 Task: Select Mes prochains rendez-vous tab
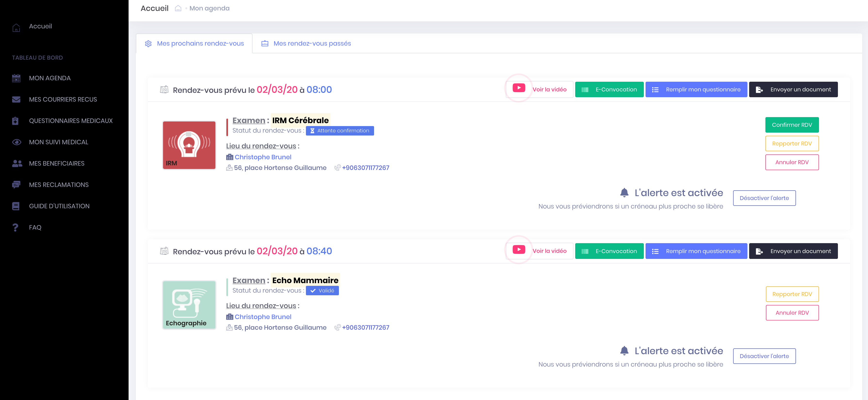(x=200, y=43)
